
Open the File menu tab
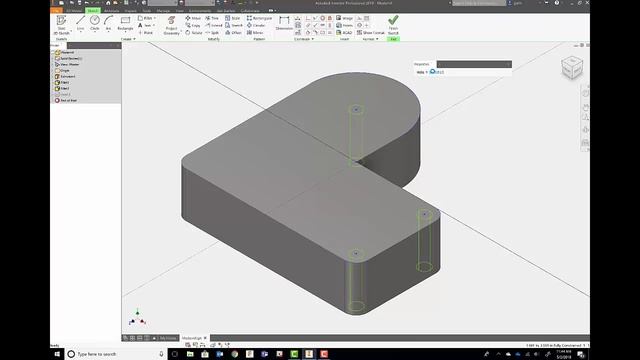57,11
